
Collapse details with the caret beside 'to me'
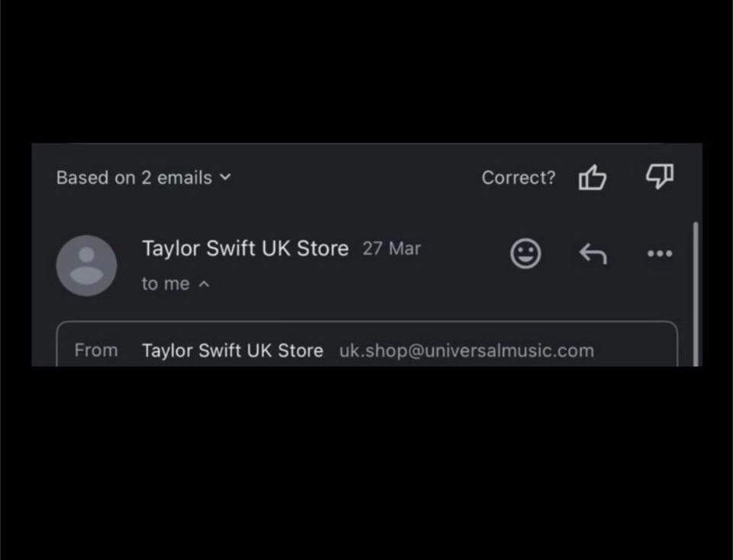pyautogui.click(x=204, y=284)
